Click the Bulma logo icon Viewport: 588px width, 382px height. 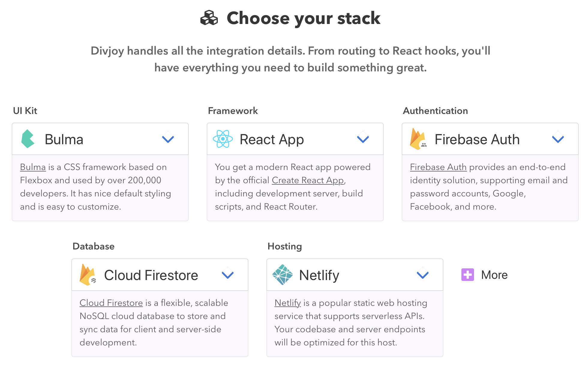coord(28,139)
